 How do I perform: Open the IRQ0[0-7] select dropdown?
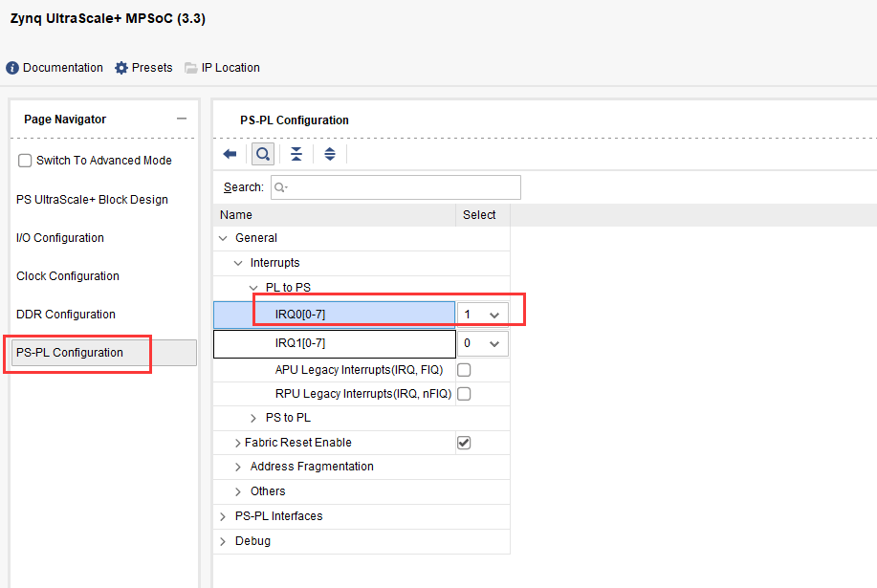[482, 315]
